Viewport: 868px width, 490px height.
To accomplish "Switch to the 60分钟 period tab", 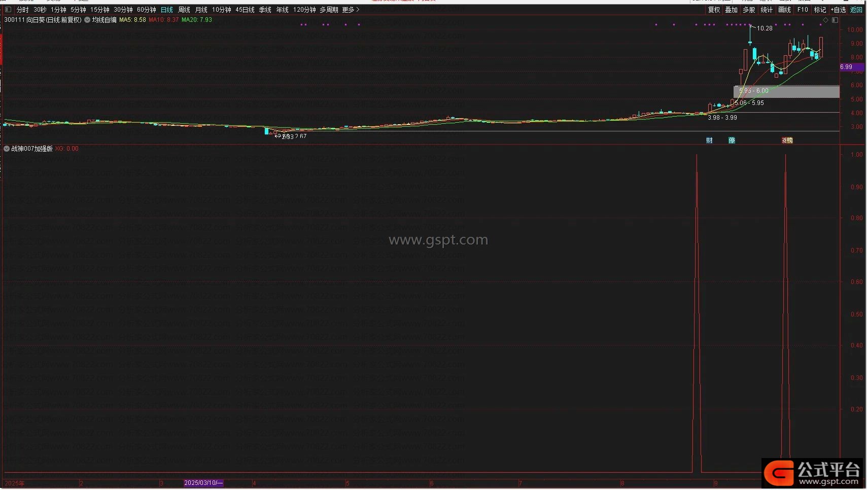I will click(146, 10).
